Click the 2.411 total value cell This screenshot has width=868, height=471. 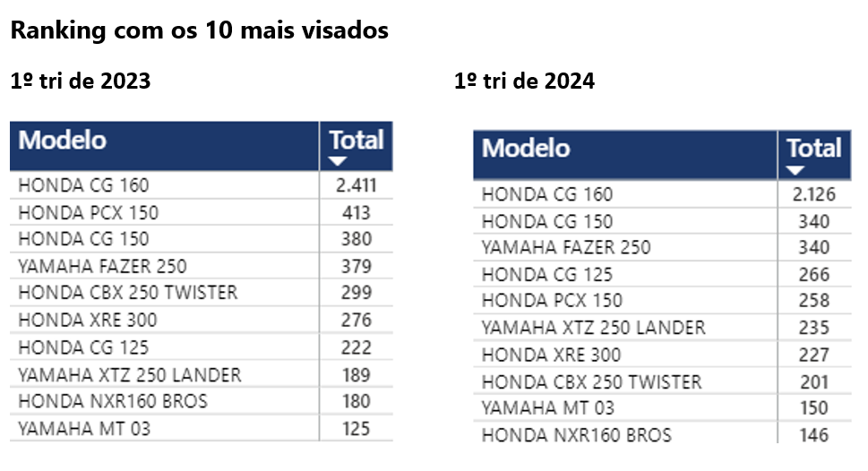tap(356, 186)
